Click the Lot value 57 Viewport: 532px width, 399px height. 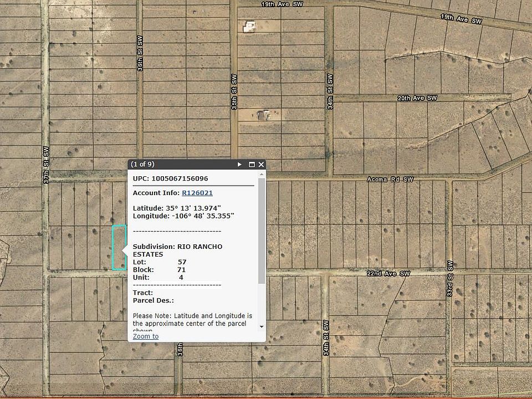[x=182, y=262]
